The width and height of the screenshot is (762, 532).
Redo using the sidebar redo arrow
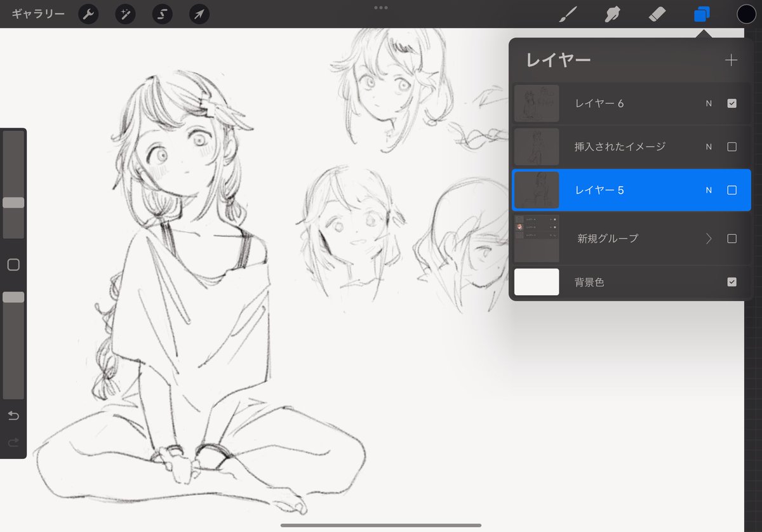click(x=13, y=442)
